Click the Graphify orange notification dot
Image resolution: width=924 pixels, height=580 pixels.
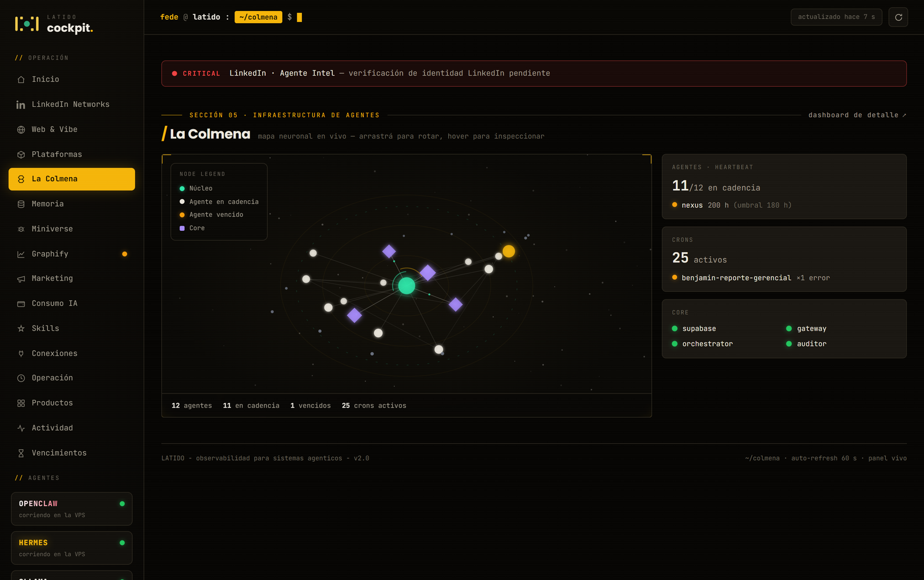pos(125,254)
